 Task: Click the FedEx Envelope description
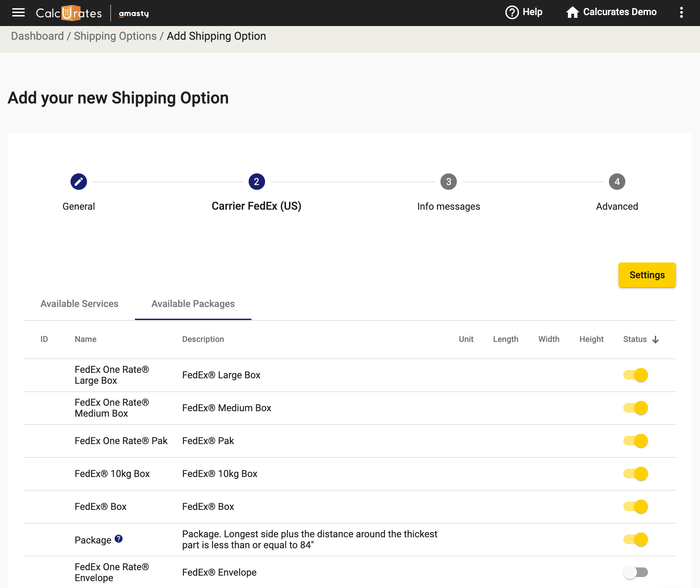coord(220,572)
